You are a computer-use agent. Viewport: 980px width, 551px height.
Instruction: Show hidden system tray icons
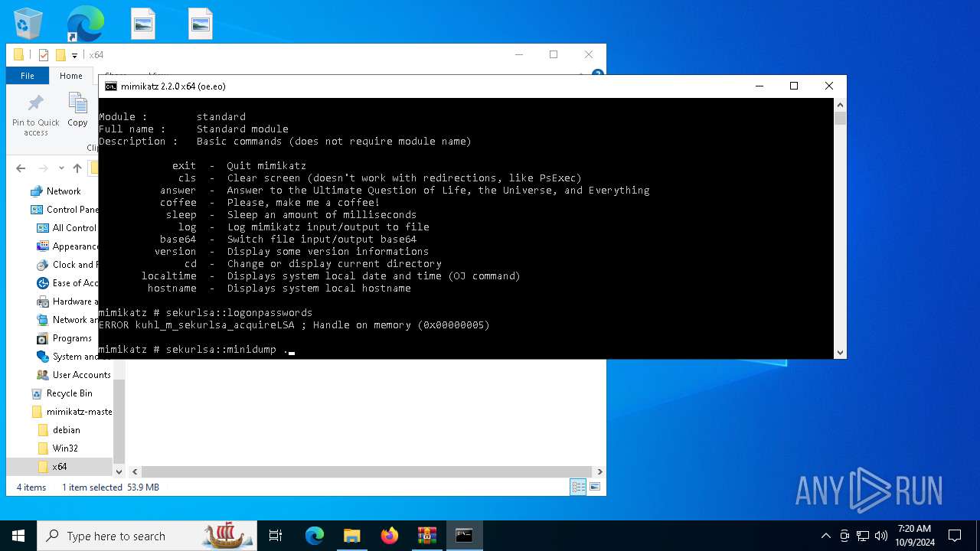(825, 536)
